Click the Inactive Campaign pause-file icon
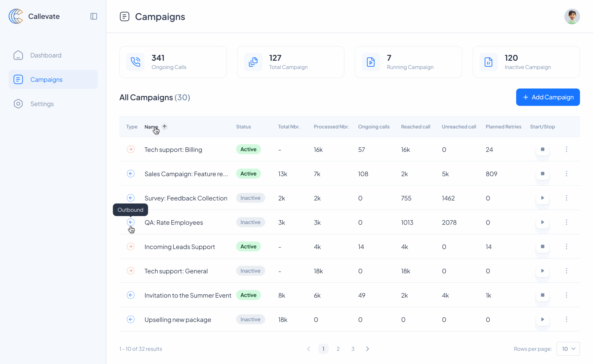This screenshot has height=364, width=593. tap(489, 62)
